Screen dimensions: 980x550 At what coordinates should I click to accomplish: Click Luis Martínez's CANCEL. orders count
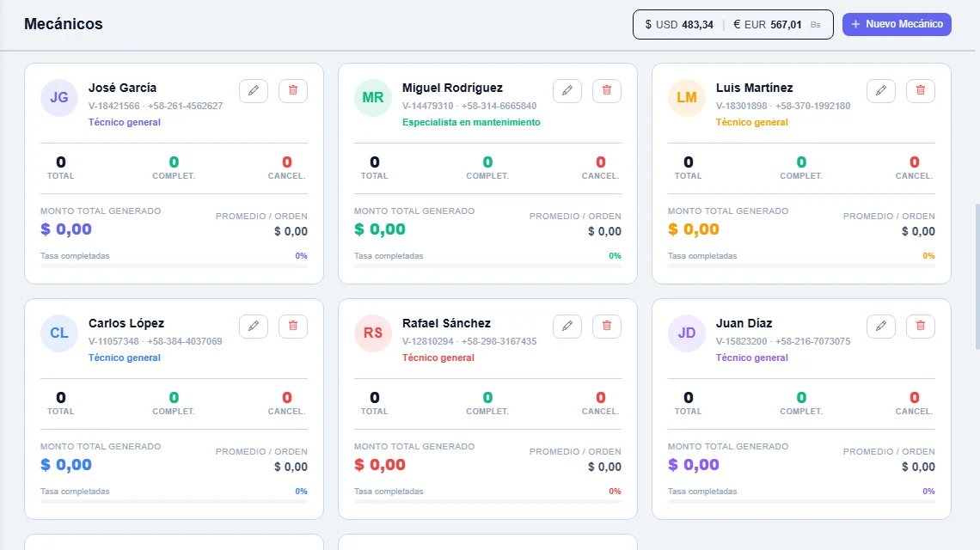pyautogui.click(x=915, y=162)
